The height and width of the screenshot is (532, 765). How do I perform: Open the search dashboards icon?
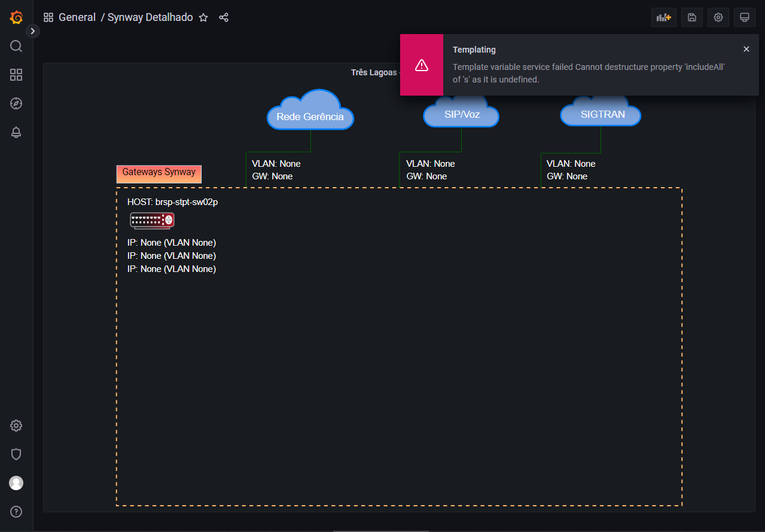pos(16,46)
